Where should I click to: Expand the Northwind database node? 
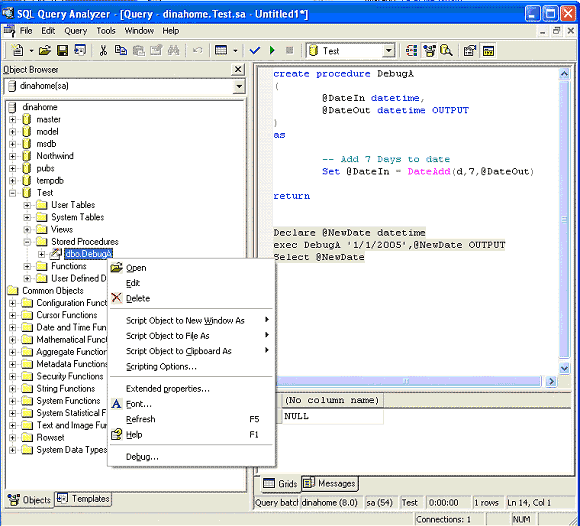(13, 156)
